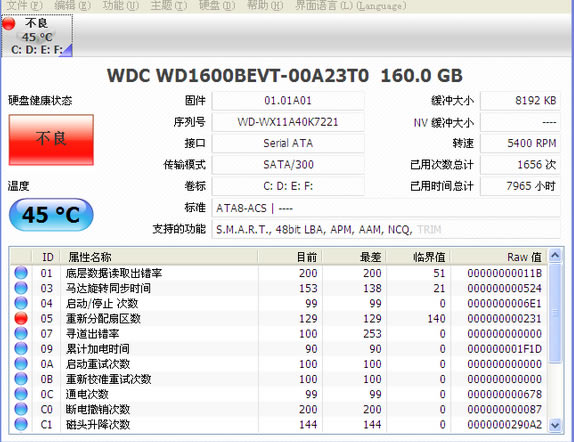This screenshot has height=442, width=574.
Task: Click the blue status icon for attribute 09
Action: click(21, 349)
